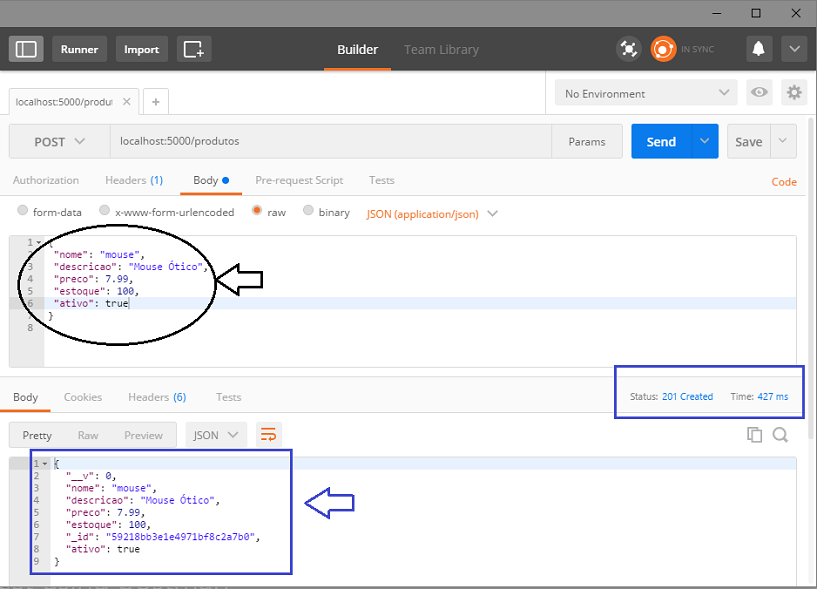Change the POST method dropdown
The width and height of the screenshot is (817, 589).
[59, 141]
